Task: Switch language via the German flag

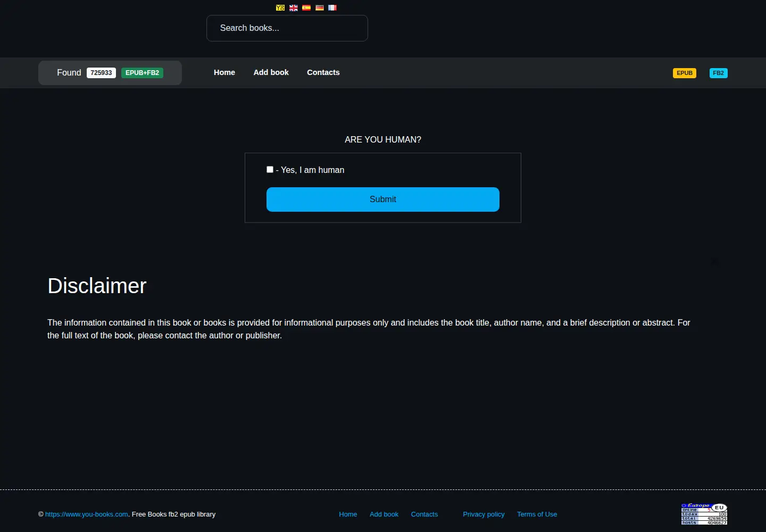Action: (x=320, y=7)
